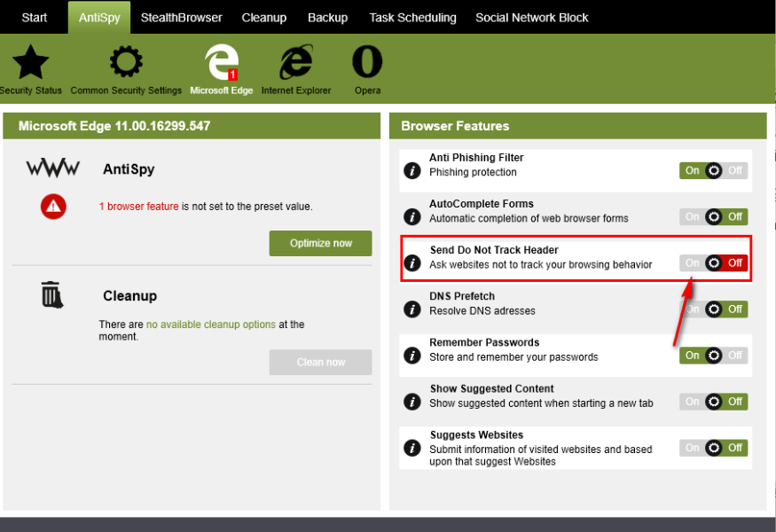Click the info icon for Anti Phishing Filter
776x532 pixels.
click(x=412, y=171)
